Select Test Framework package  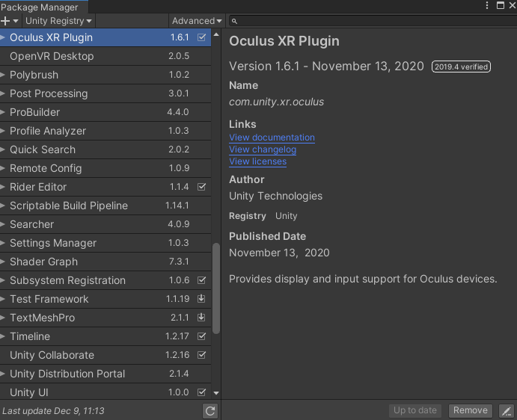[x=105, y=299]
